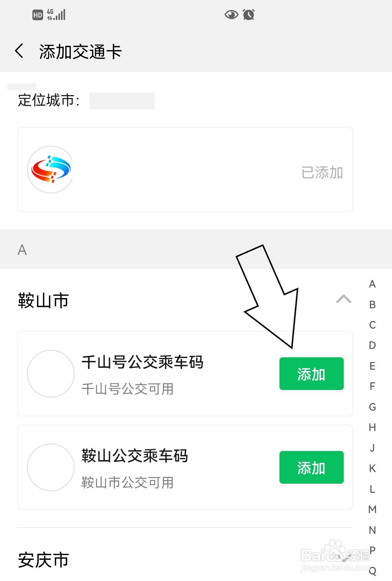The height and width of the screenshot is (581, 392).
Task: Select letter M in alphabet index
Action: tap(372, 509)
